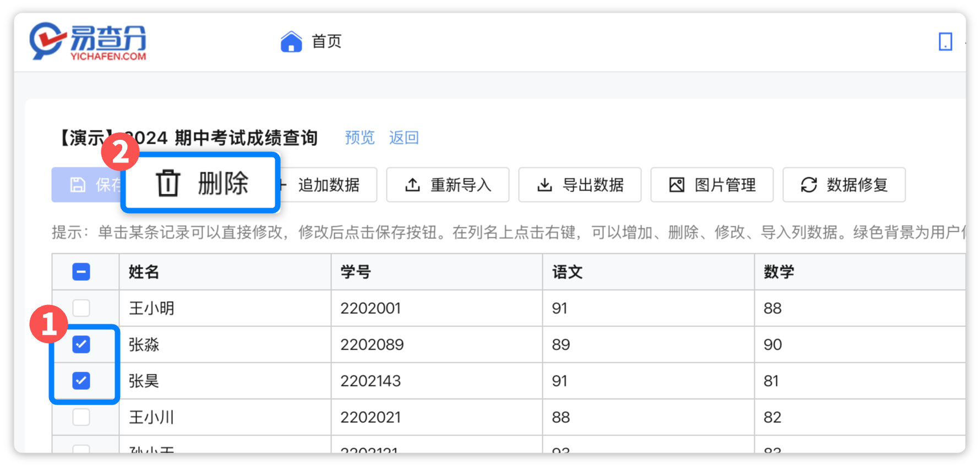The height and width of the screenshot is (468, 980).
Task: Open 首页 home menu item
Action: tap(326, 41)
